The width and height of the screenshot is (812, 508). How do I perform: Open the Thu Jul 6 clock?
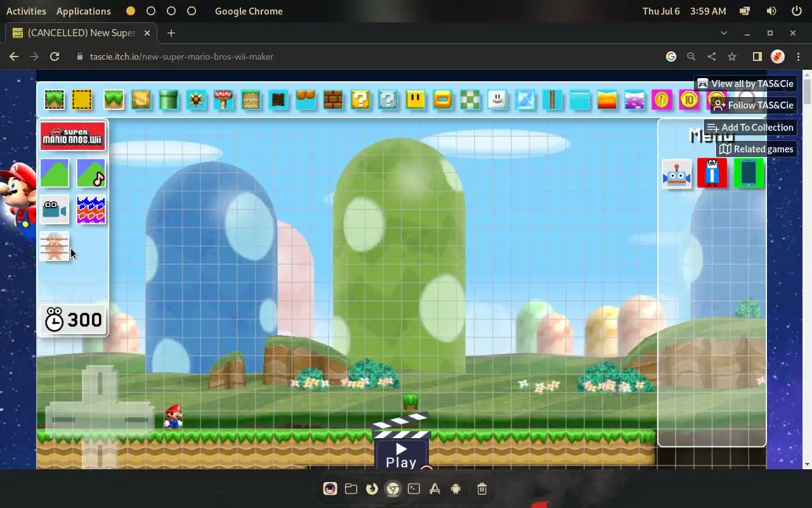pyautogui.click(x=684, y=11)
